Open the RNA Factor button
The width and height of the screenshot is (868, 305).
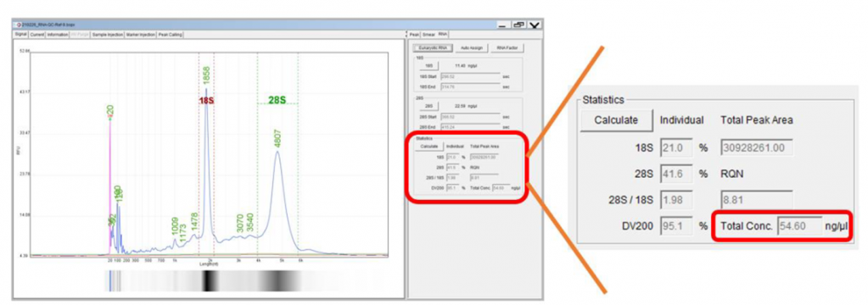click(507, 48)
